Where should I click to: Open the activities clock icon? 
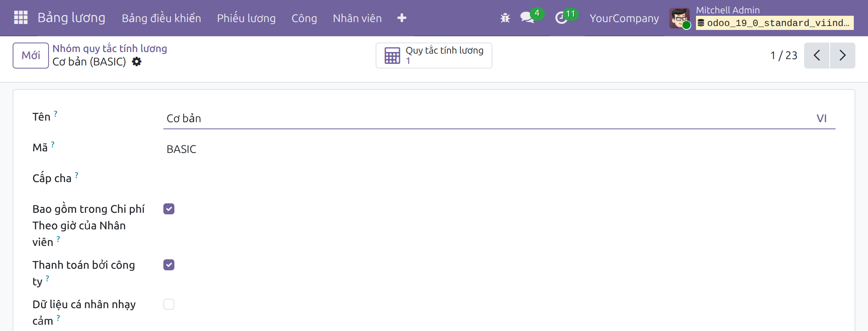tap(561, 18)
